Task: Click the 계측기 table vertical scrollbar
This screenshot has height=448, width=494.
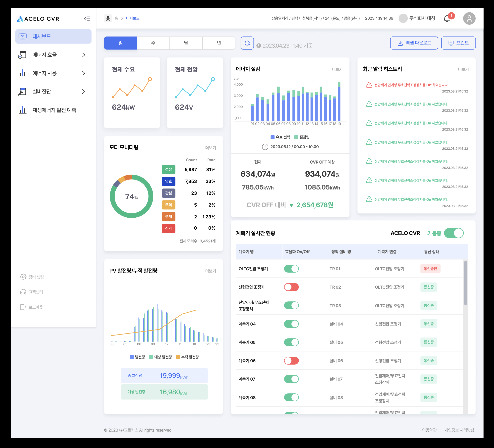Action: [x=465, y=283]
